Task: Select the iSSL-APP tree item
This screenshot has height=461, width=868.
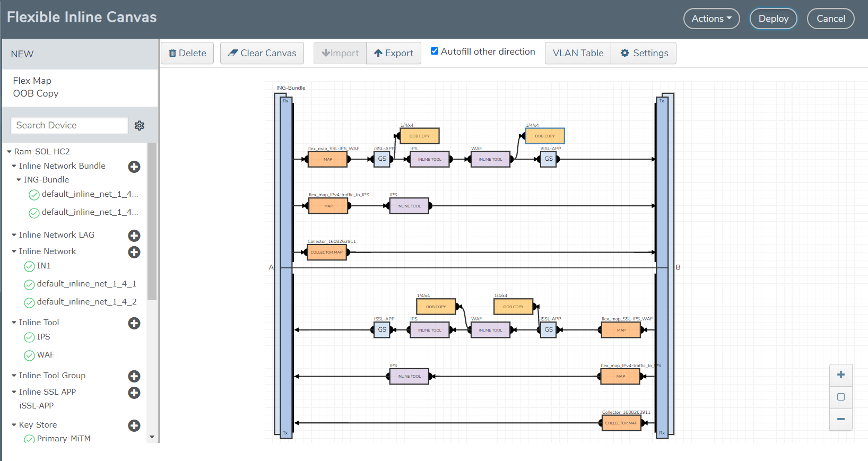Action: [37, 406]
